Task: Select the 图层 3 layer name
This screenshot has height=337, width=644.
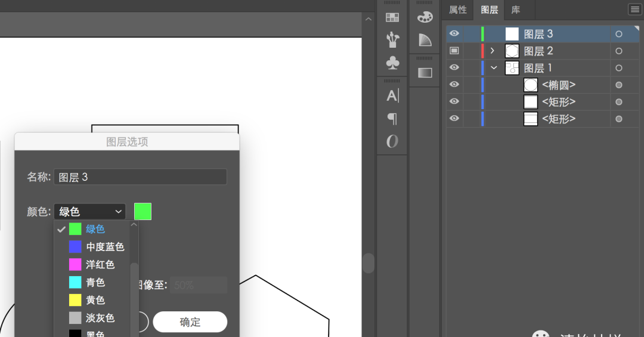Action: (538, 34)
